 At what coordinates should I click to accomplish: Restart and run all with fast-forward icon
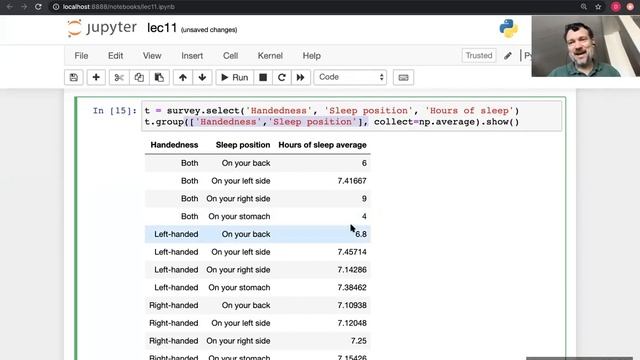[300, 77]
